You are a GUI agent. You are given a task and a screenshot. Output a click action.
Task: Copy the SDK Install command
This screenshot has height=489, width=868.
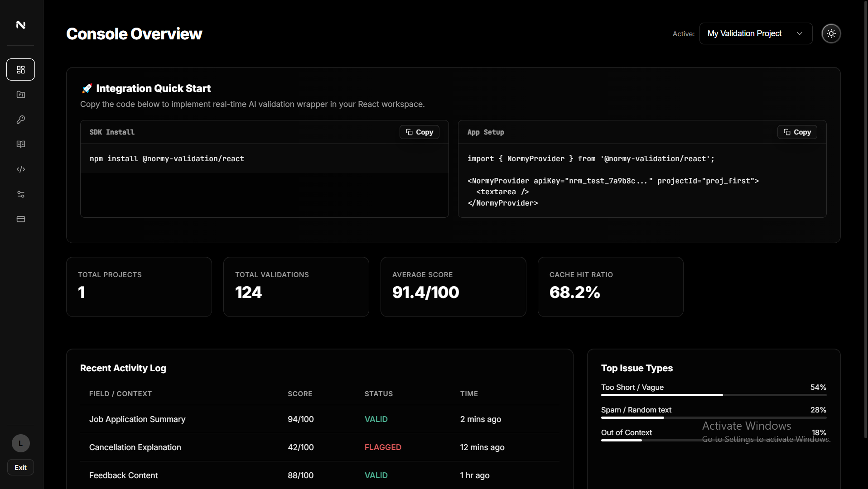pos(420,132)
